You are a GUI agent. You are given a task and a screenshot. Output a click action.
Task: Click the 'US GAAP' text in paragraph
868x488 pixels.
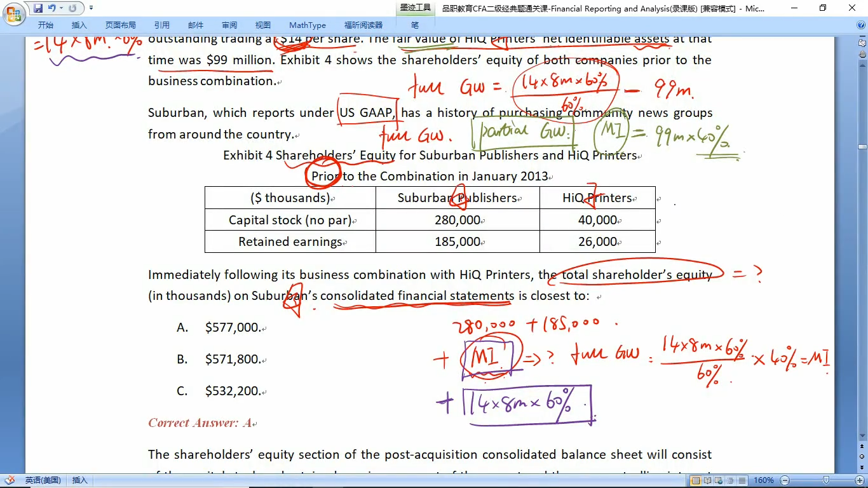(x=367, y=113)
